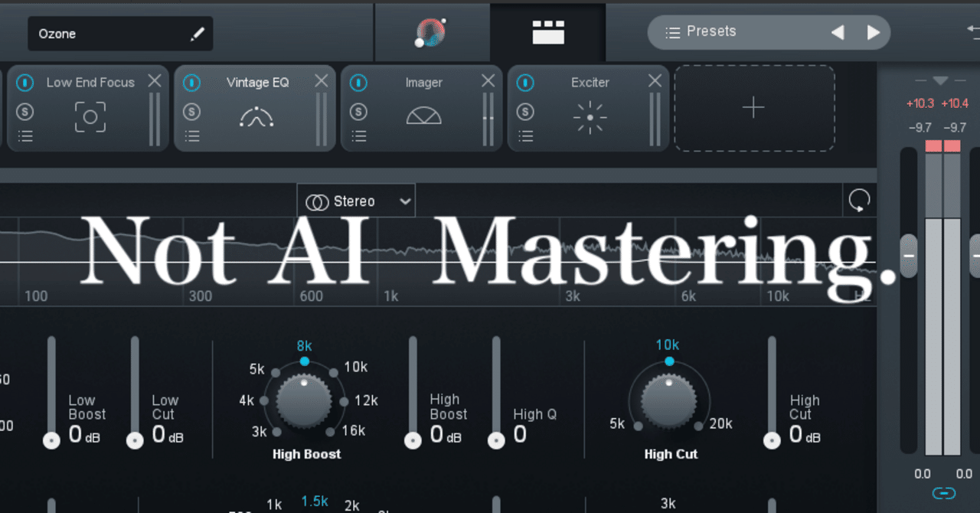Click the channel link icon below the meters

click(x=943, y=493)
